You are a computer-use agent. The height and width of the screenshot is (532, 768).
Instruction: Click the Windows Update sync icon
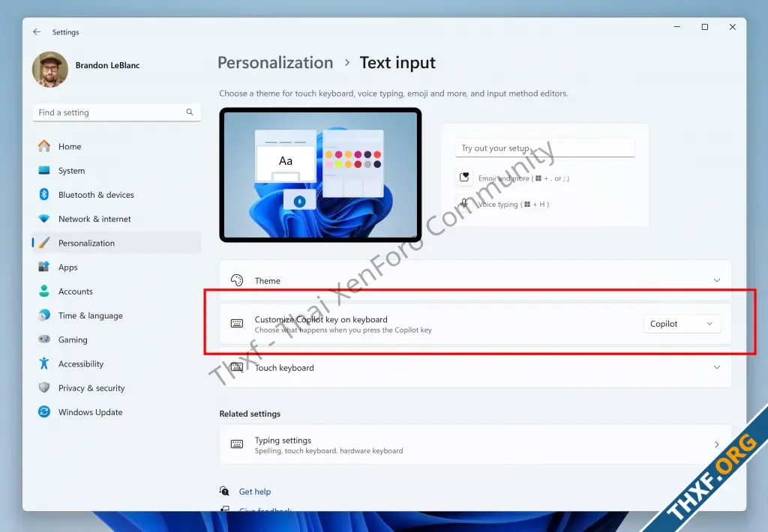pos(44,411)
